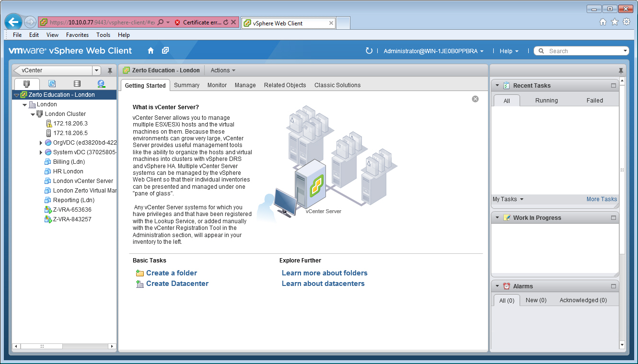Close the Getting Started info panel
638x364 pixels.
[x=475, y=99]
